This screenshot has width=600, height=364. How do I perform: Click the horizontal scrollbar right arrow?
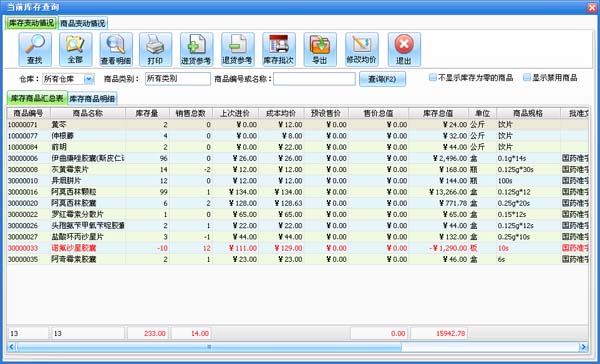coord(583,347)
